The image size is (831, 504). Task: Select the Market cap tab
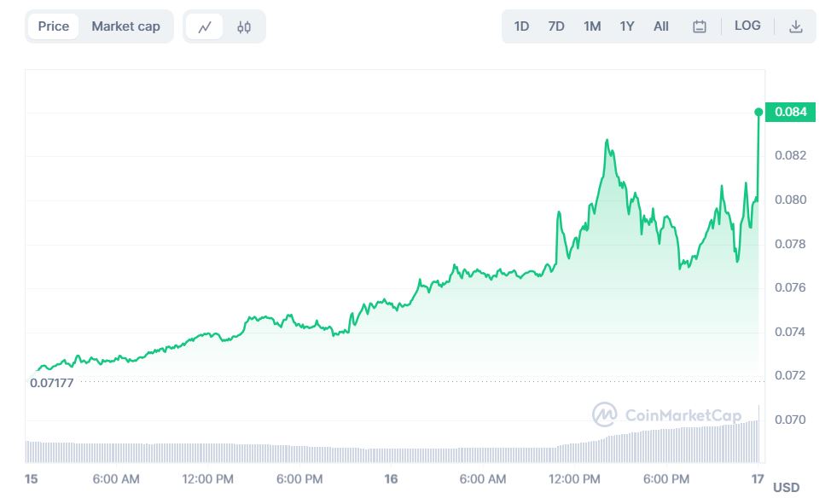click(125, 26)
